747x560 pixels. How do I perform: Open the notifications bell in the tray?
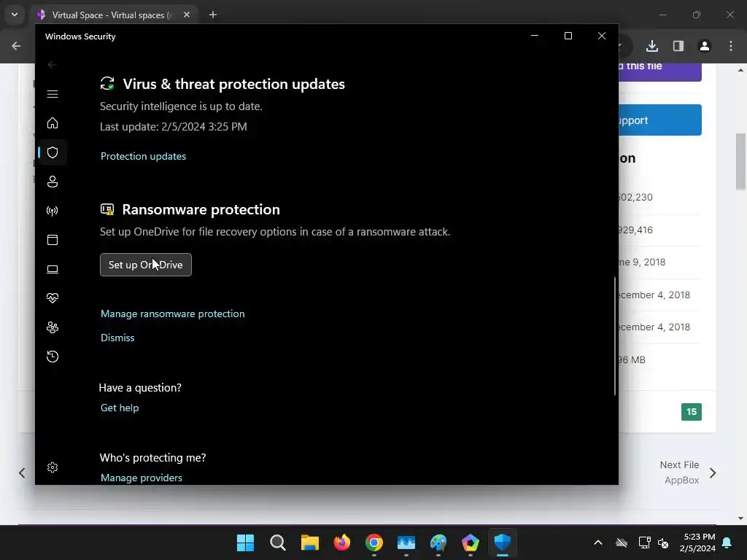(x=727, y=542)
